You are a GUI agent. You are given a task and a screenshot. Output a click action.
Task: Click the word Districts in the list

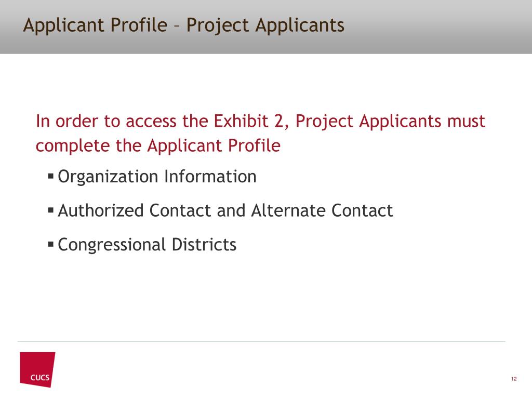coord(204,245)
